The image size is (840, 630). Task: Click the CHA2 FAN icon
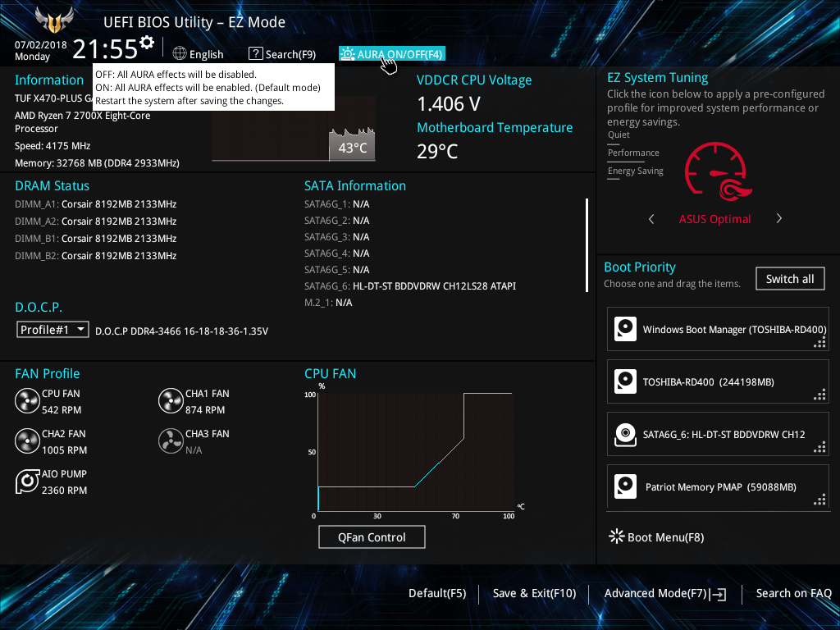27,441
